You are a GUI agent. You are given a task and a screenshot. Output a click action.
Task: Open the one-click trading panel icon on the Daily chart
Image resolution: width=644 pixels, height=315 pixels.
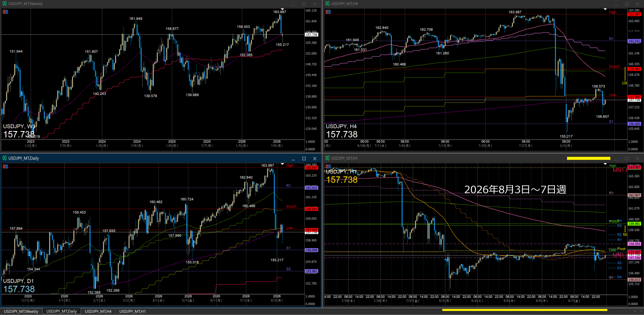[5, 167]
